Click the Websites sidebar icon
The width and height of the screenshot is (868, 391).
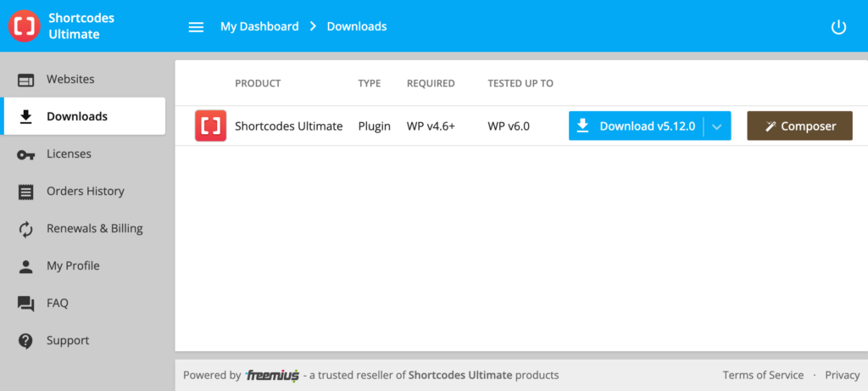26,80
